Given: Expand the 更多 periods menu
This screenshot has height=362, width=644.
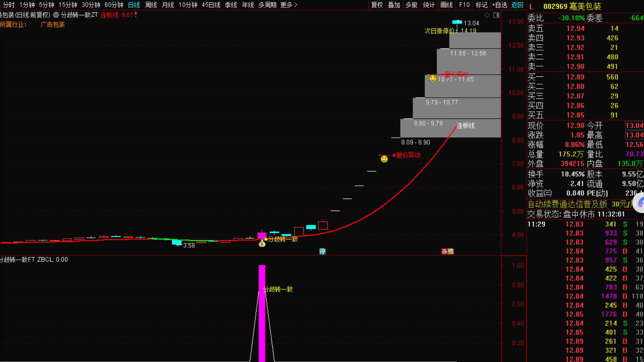Looking at the screenshot, I should pos(289,5).
